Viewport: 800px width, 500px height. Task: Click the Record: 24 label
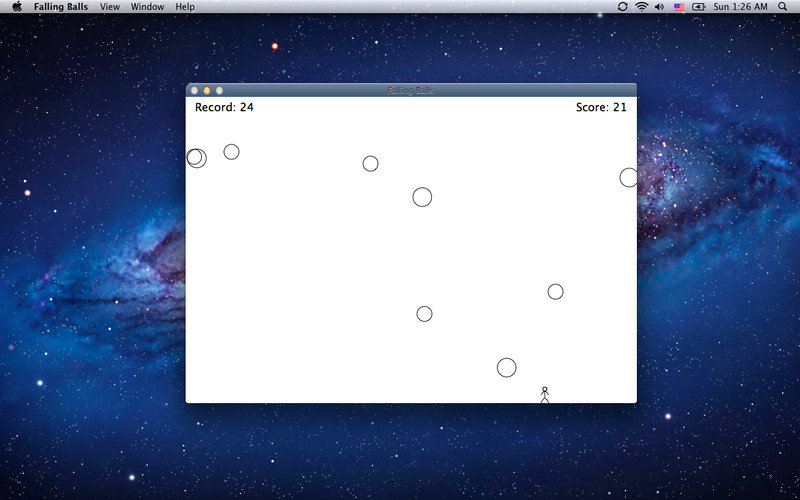pos(224,107)
